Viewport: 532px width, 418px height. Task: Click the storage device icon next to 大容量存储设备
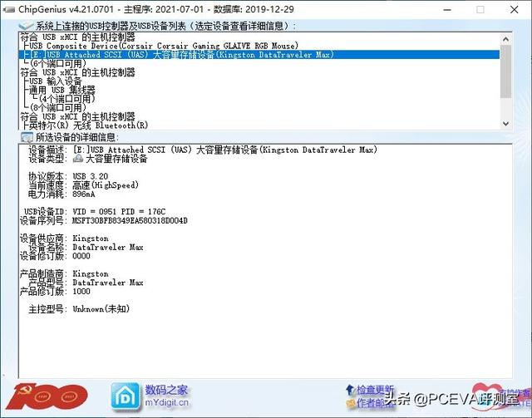coord(78,159)
